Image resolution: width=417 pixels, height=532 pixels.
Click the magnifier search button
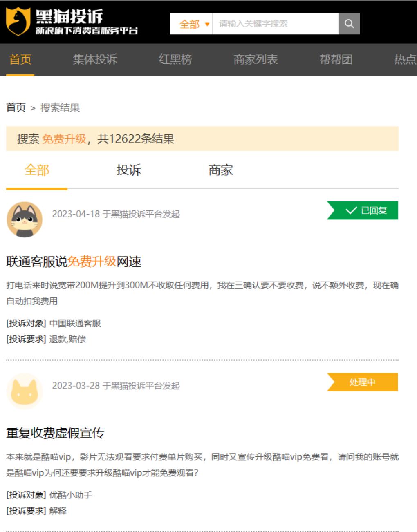349,24
